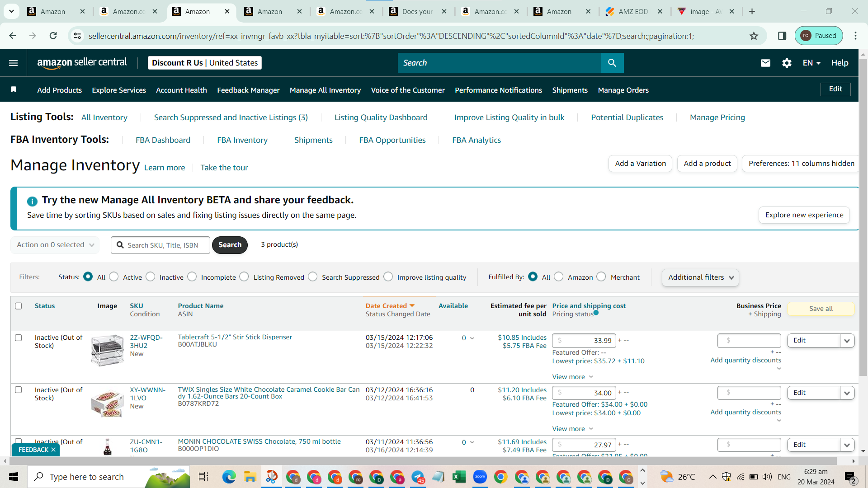Select the Inactive status filter radio
This screenshot has height=488, width=868.
click(x=151, y=277)
